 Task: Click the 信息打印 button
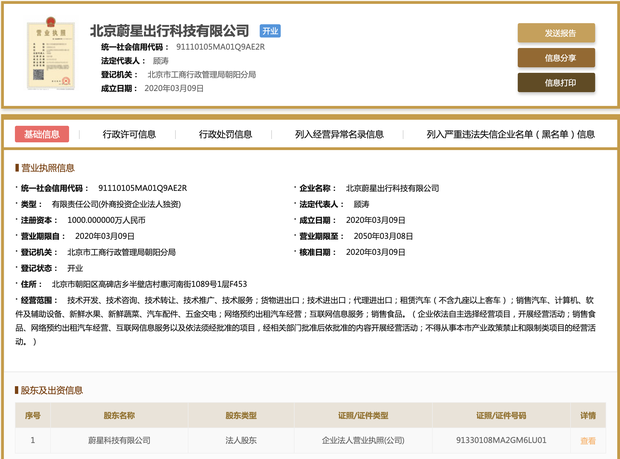[556, 83]
